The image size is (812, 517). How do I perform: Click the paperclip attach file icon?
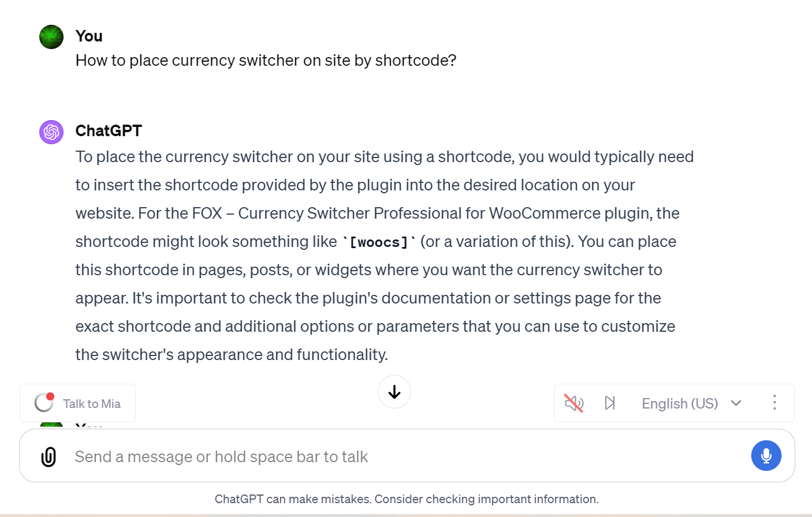tap(49, 457)
